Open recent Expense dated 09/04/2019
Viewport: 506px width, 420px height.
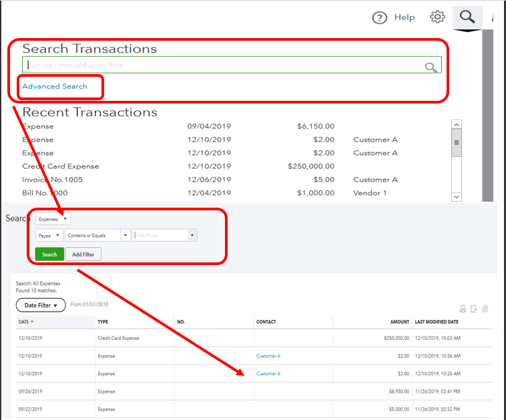click(38, 126)
